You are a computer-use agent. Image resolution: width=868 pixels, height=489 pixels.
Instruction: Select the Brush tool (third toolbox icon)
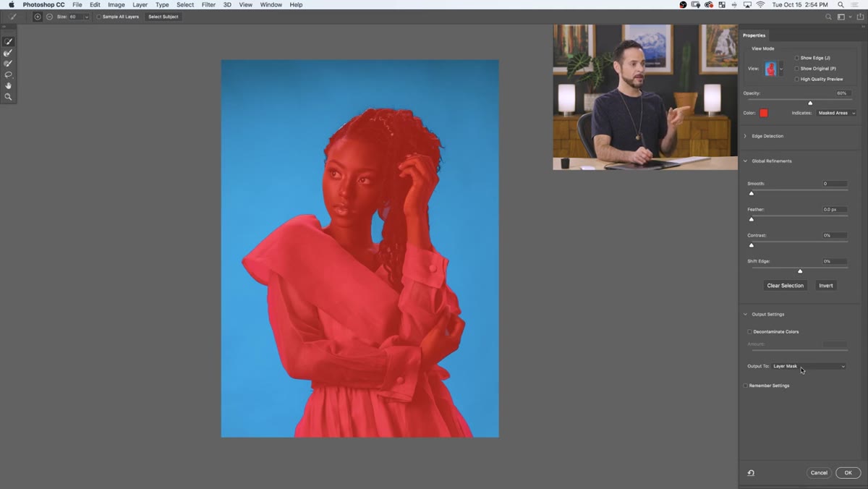pos(9,64)
